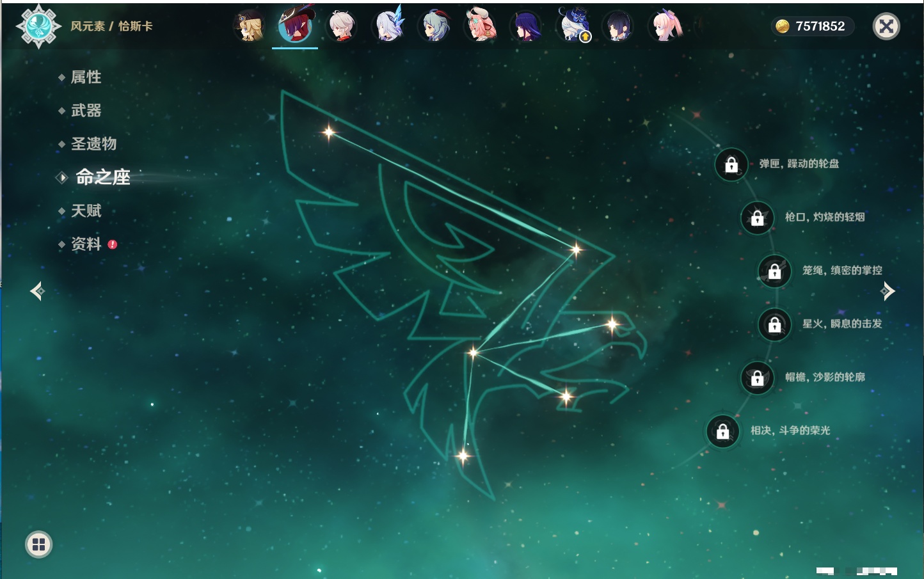This screenshot has height=579, width=924.
Task: Click the Anemo element emblem icon
Action: [x=38, y=26]
